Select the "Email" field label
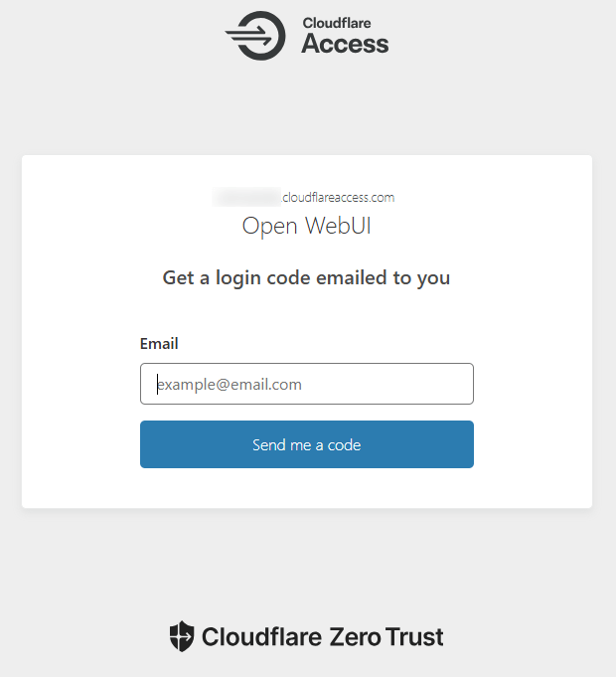This screenshot has width=616, height=677. pos(159,344)
